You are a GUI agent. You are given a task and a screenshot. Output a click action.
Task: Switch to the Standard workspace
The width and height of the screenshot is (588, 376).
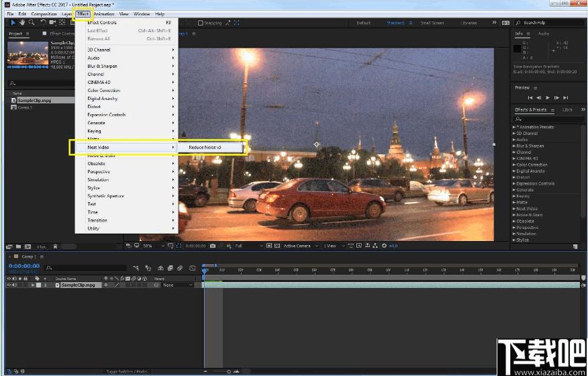(395, 23)
